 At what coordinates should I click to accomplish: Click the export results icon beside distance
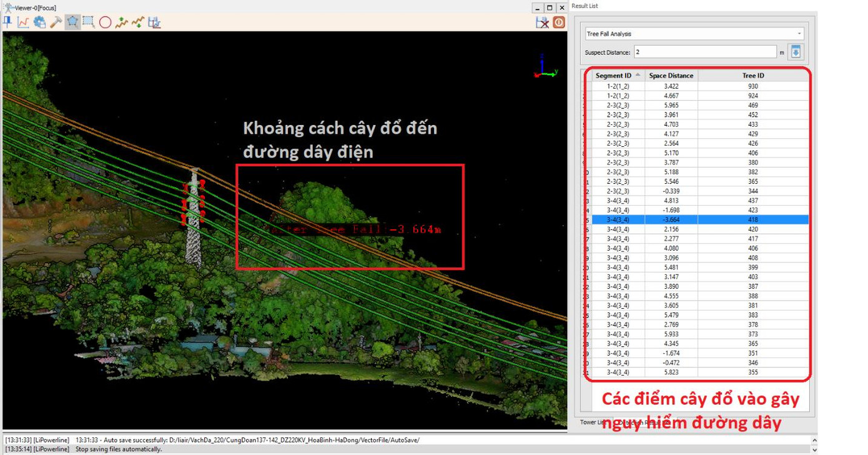point(796,52)
